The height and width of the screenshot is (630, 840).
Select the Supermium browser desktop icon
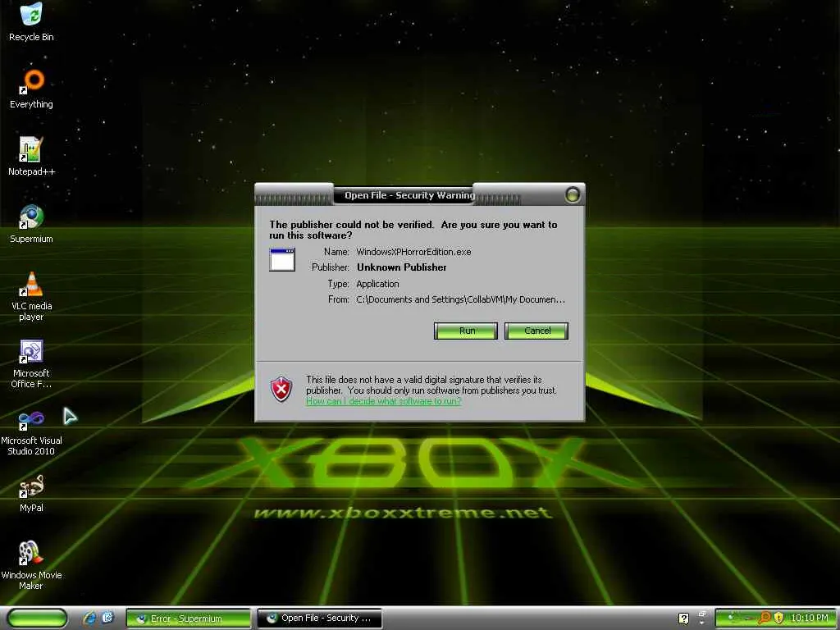click(31, 224)
